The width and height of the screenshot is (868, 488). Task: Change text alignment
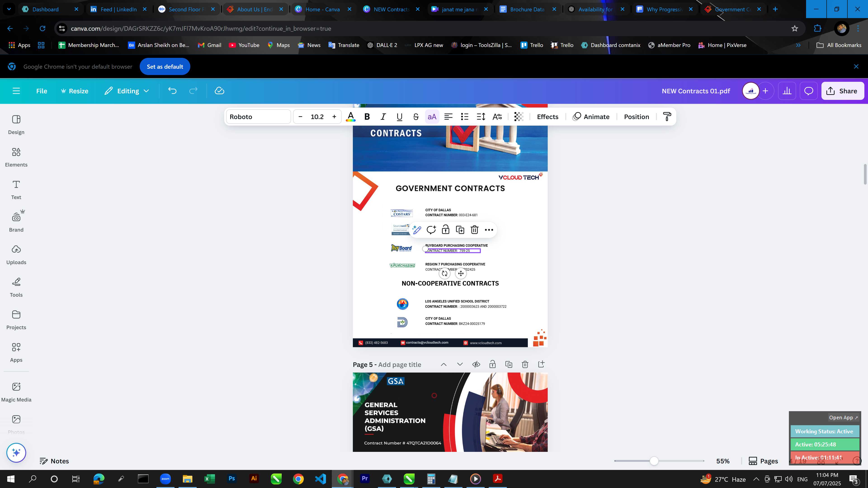[x=448, y=117]
